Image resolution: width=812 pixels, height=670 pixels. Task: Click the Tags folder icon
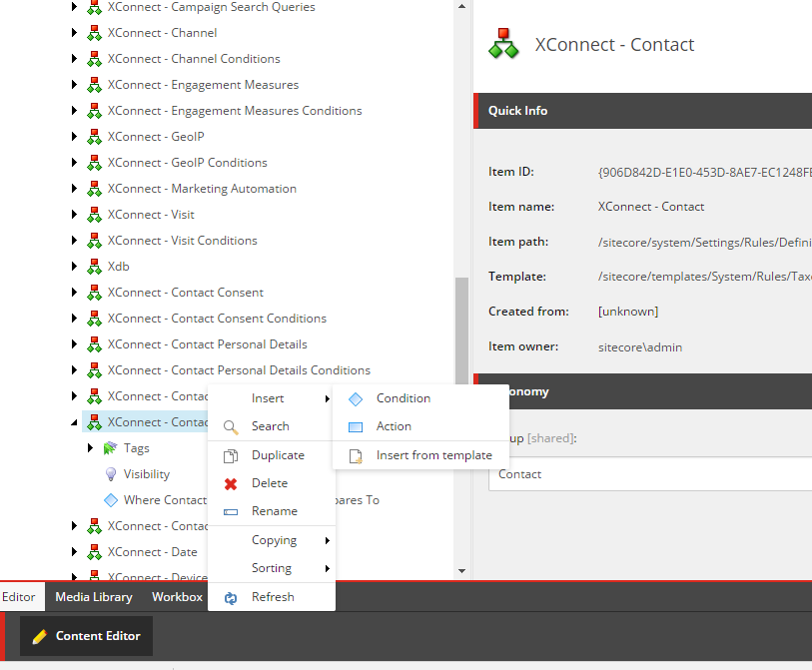110,448
